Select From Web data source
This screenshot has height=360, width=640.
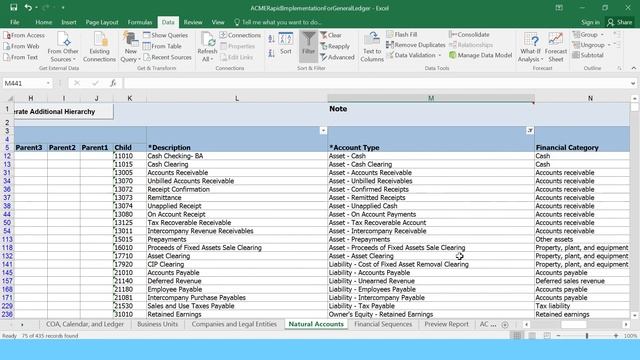point(21,47)
